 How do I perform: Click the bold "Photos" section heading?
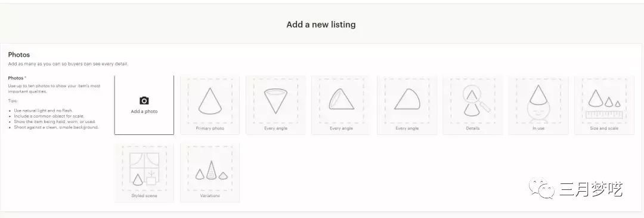pos(19,55)
